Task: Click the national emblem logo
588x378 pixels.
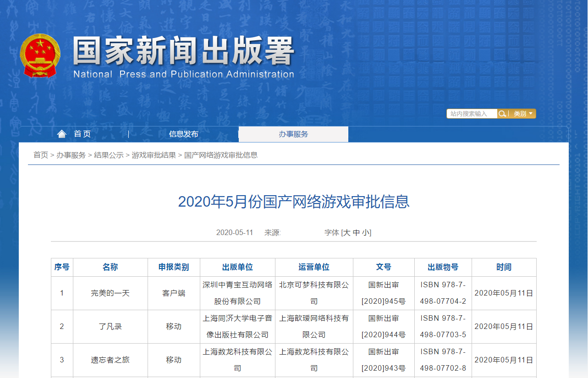Action: (40, 55)
